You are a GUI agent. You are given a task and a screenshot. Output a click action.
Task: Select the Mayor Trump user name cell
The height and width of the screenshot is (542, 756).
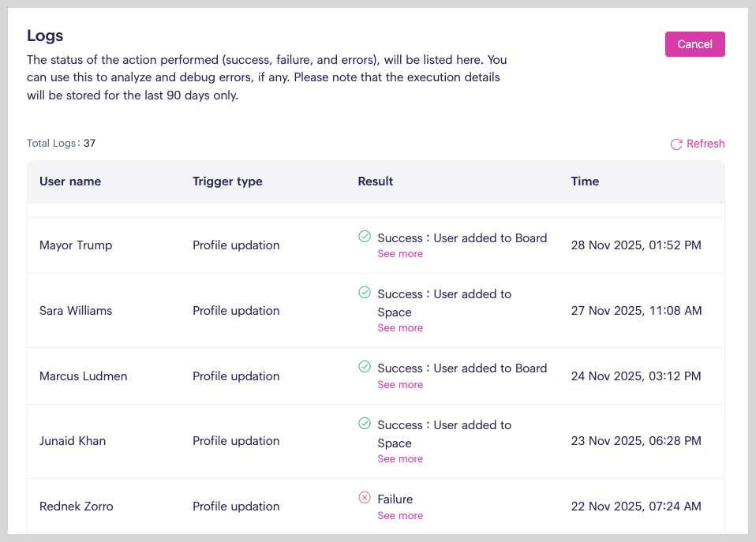click(76, 245)
